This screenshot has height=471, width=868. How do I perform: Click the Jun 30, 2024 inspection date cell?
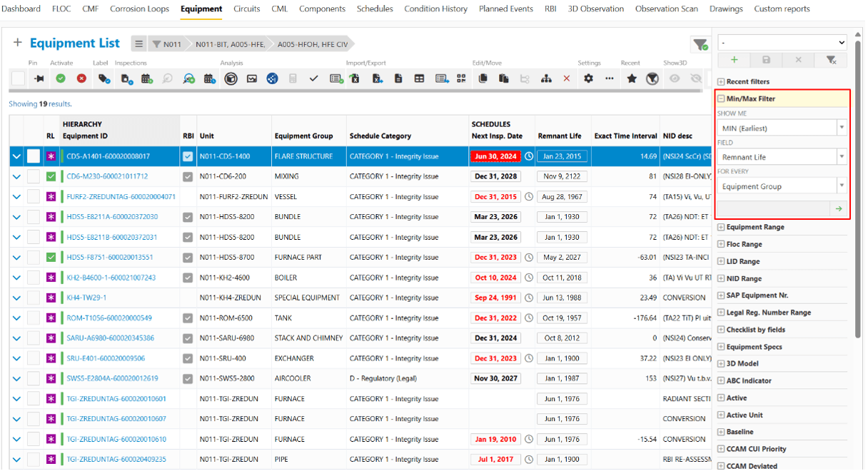coord(495,156)
